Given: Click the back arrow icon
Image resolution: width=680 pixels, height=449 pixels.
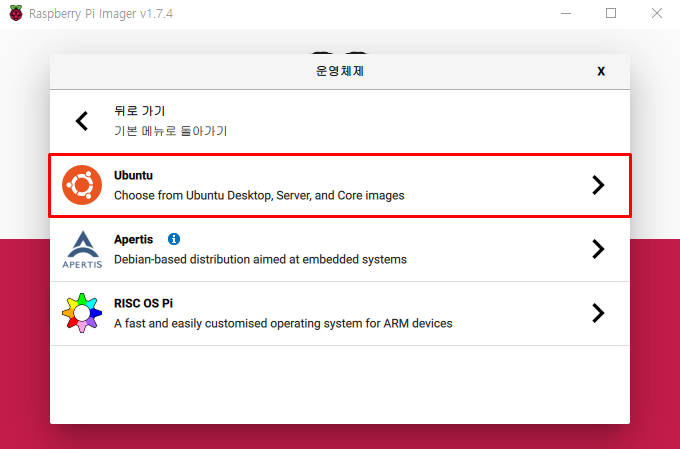Looking at the screenshot, I should pos(82,121).
